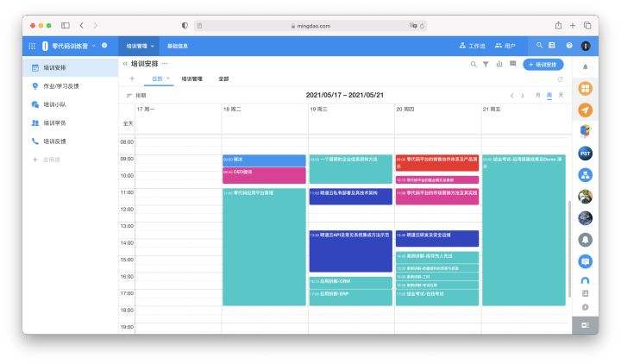This screenshot has width=621, height=364.
Task: Expand the 零代码训练营 app name dropdown
Action: click(x=94, y=46)
